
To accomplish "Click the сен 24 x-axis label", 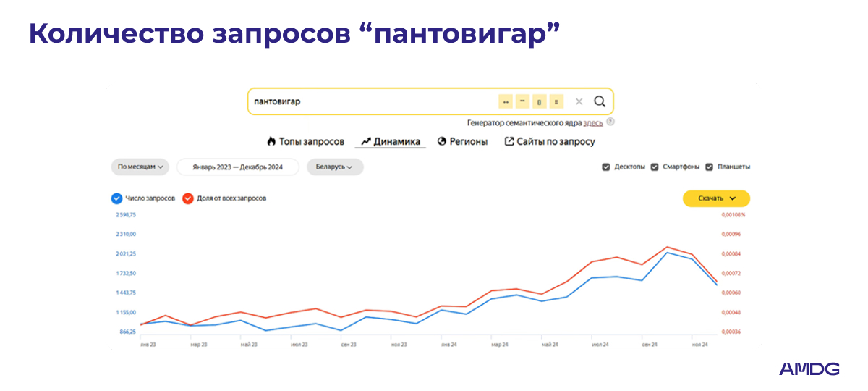I will pyautogui.click(x=648, y=345).
